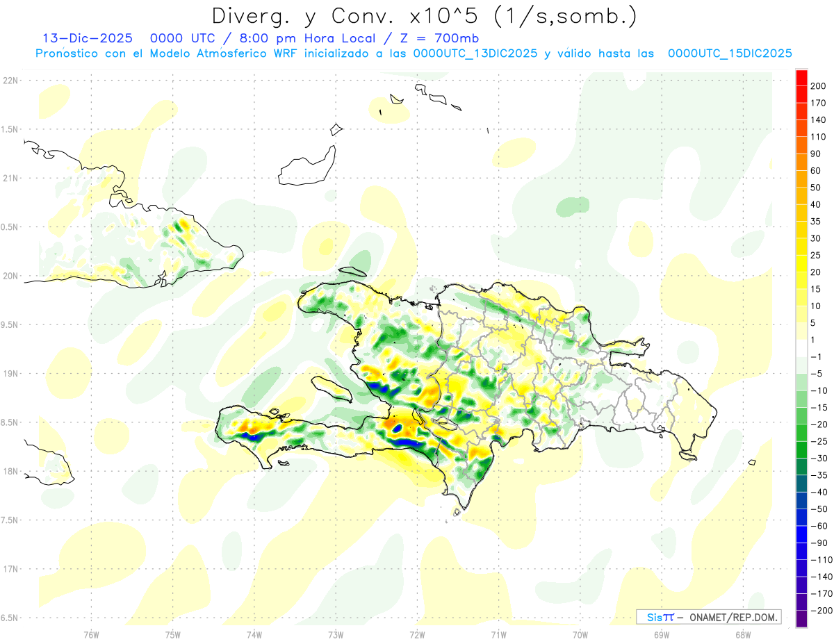The image size is (834, 644).
Task: Click the "1.5N" latitude label
Action: tap(10, 129)
